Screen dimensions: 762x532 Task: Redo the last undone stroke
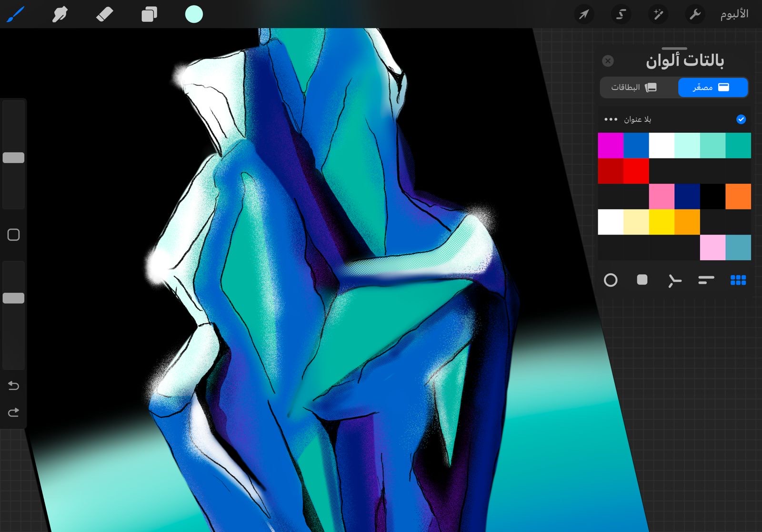pos(13,412)
